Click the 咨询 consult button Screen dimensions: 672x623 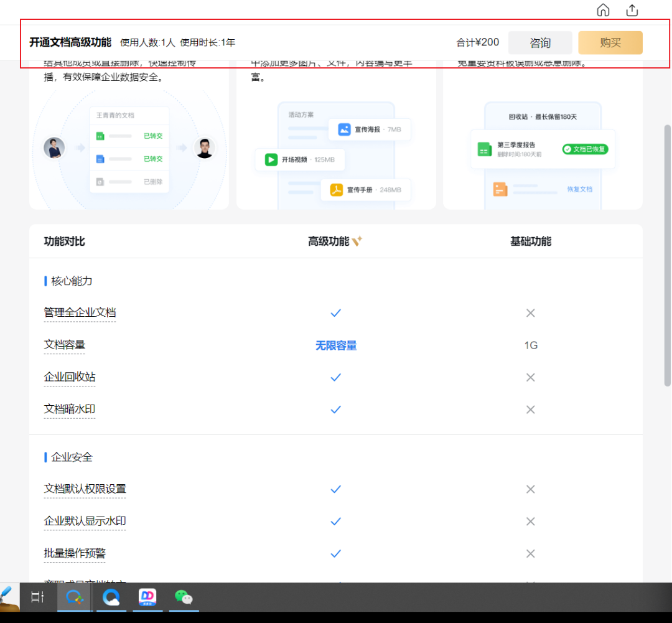540,42
